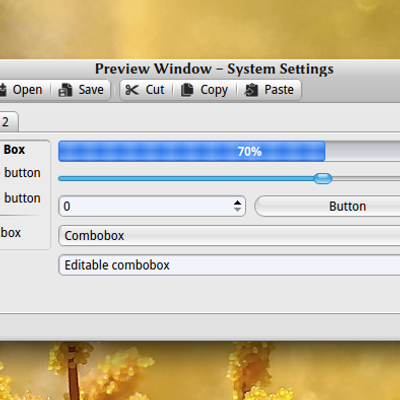Toggle the 'box' checkbox item
This screenshot has width=400, height=400.
tap(11, 232)
